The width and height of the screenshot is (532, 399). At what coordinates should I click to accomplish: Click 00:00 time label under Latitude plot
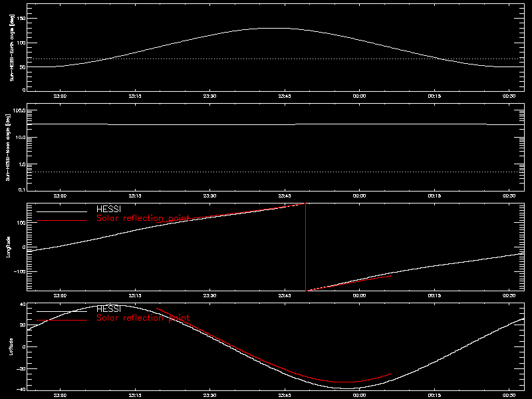point(359,396)
